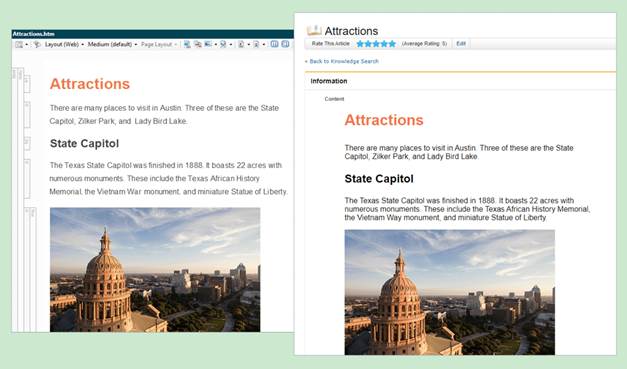Click the page icon before block bars
This screenshot has height=369, width=627.
(x=256, y=44)
